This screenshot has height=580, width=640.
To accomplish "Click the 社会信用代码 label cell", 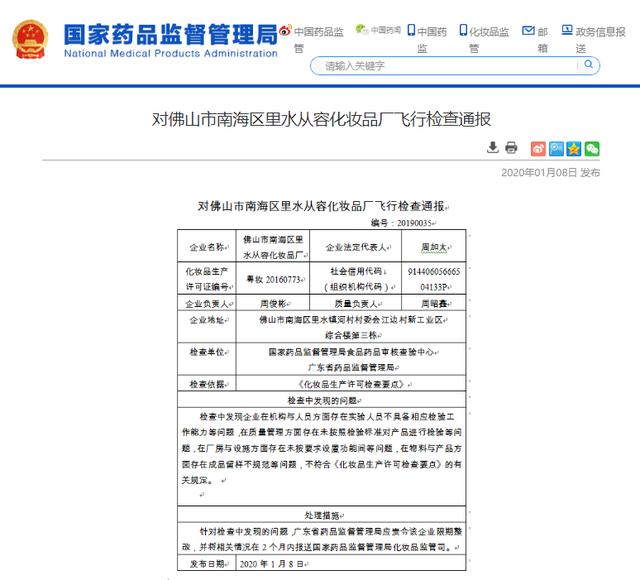I will pos(356,278).
